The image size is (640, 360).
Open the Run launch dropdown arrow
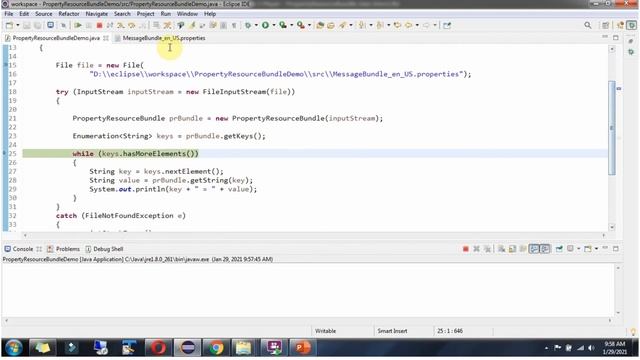click(x=274, y=25)
